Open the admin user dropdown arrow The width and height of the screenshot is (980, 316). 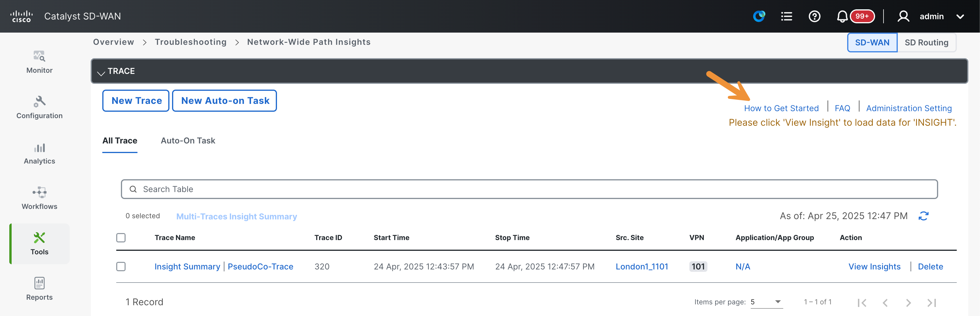tap(960, 16)
